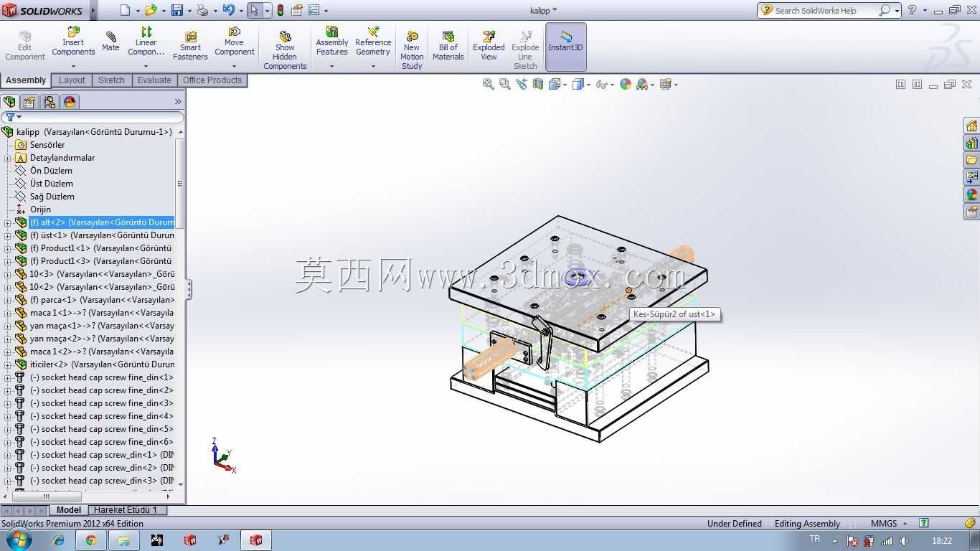
Task: Click the Edit Appearance color sphere
Action: (626, 84)
